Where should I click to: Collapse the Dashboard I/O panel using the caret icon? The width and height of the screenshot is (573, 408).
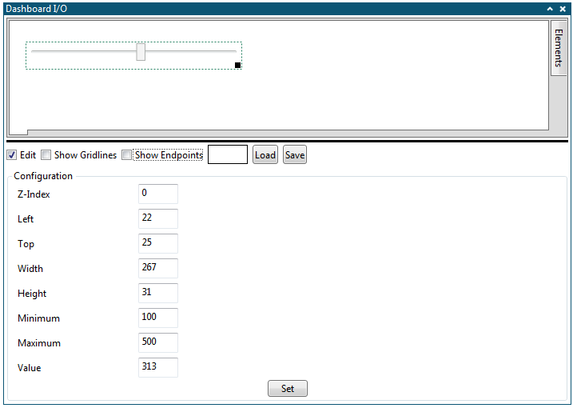pyautogui.click(x=550, y=9)
